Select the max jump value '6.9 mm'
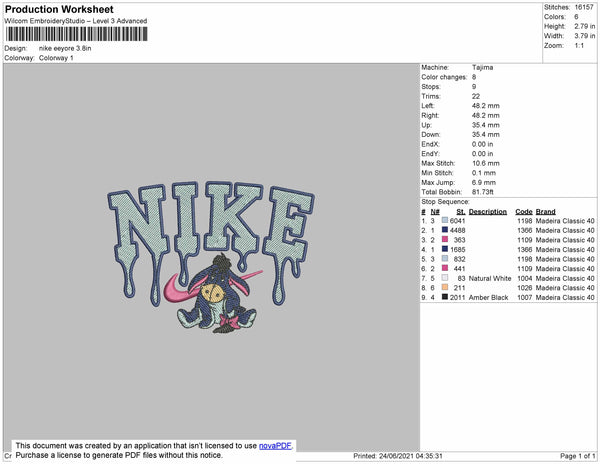The width and height of the screenshot is (600, 464). pyautogui.click(x=484, y=182)
